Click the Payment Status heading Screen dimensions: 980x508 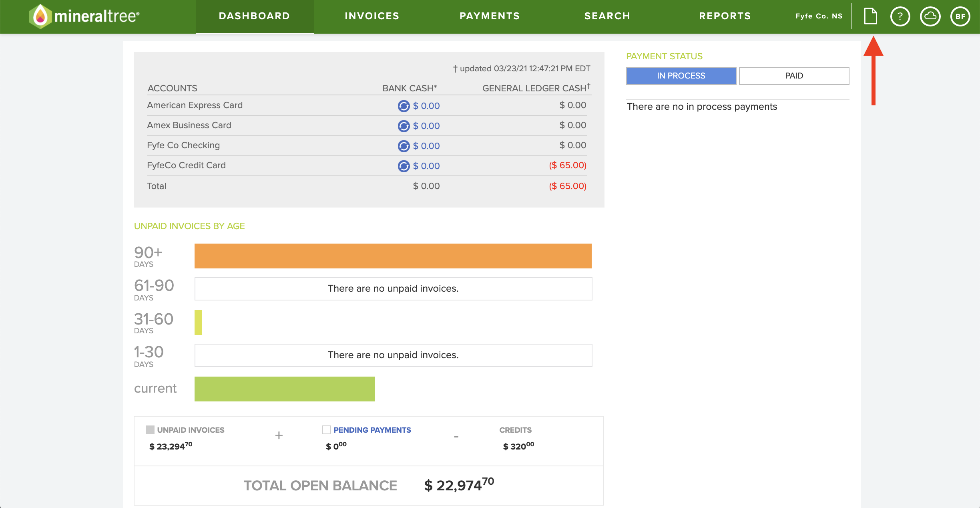664,56
